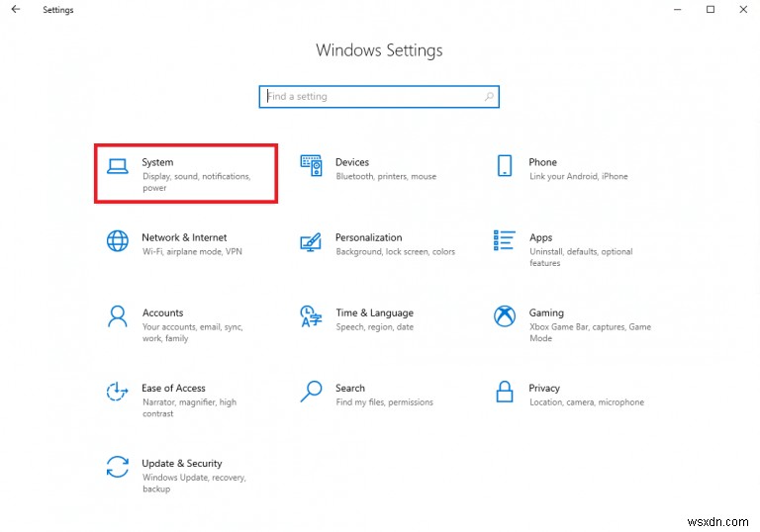The image size is (760, 532).
Task: Open the Time & Language title
Action: [375, 313]
